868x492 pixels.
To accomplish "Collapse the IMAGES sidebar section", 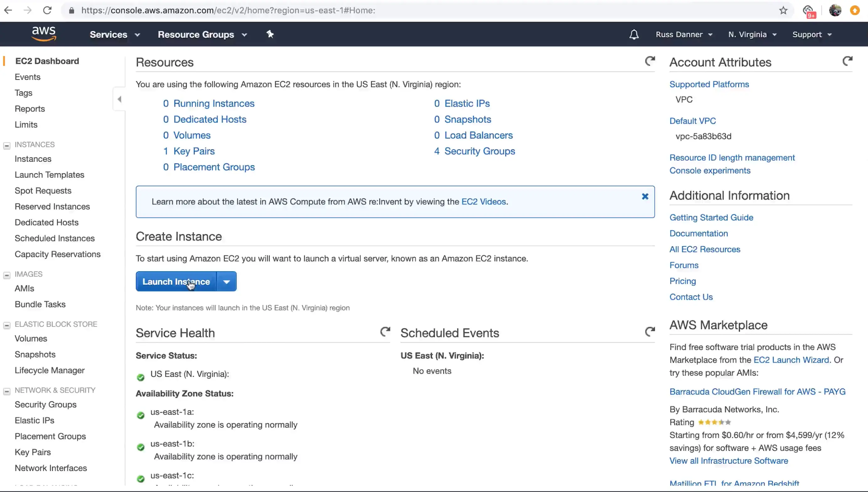I will pos(7,275).
